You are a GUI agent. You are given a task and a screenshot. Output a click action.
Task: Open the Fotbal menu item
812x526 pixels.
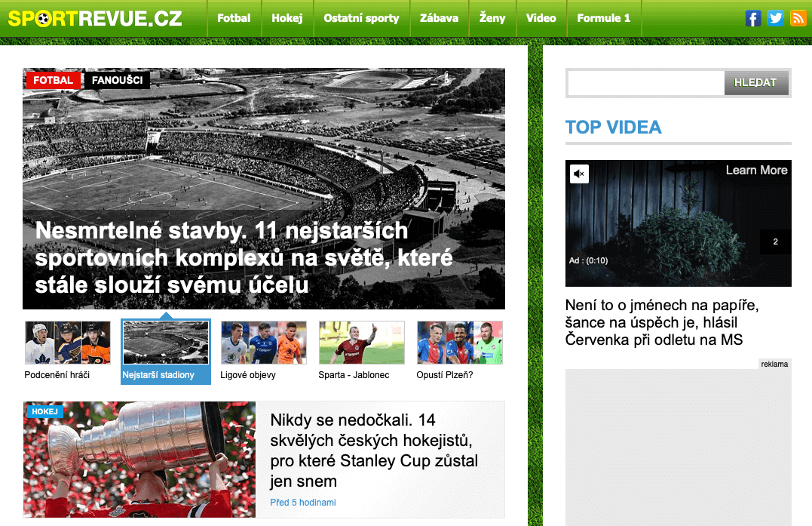(234, 18)
